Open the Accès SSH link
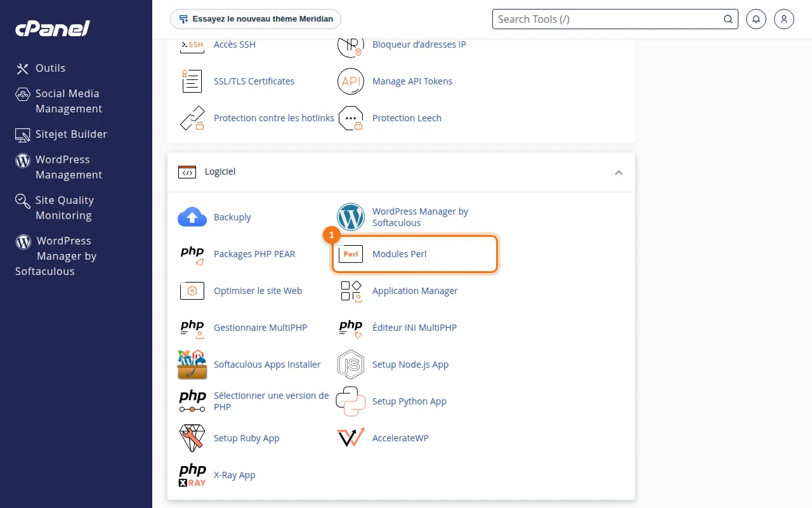This screenshot has width=812, height=508. 235,44
